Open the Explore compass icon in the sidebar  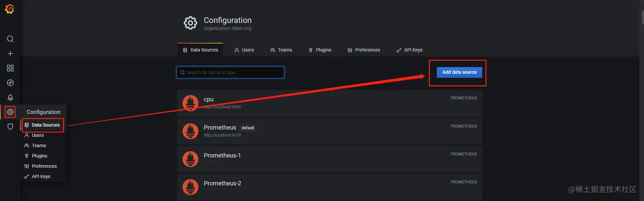[10, 83]
